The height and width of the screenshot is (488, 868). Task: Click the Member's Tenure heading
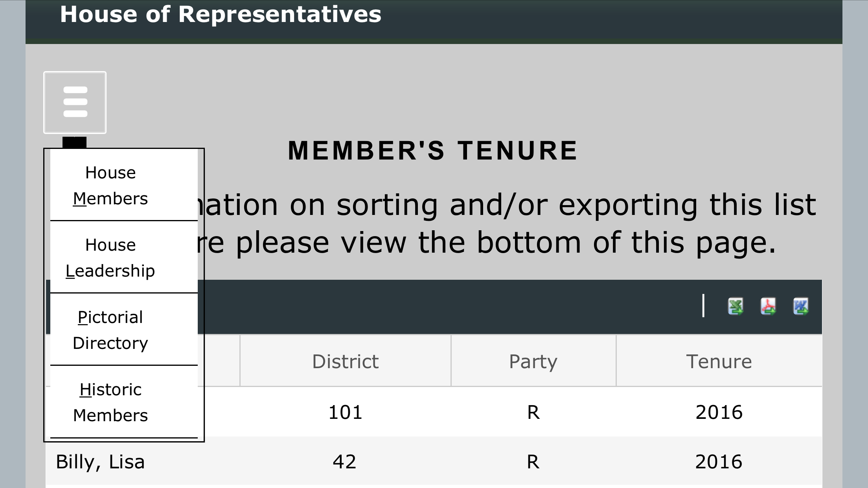pyautogui.click(x=433, y=150)
